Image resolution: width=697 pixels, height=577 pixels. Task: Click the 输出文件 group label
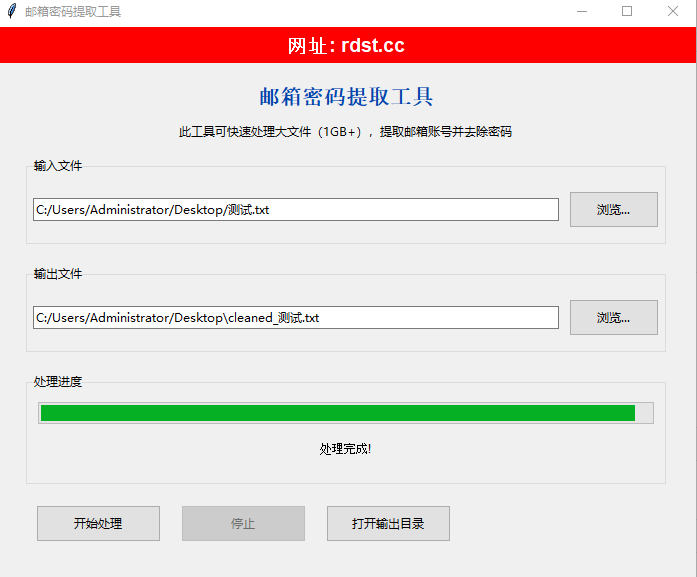(x=58, y=274)
